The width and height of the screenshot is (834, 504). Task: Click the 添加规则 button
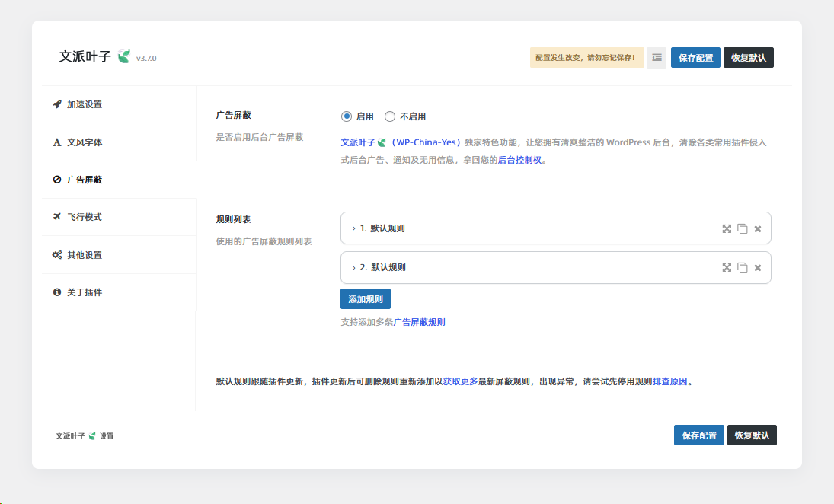(366, 299)
